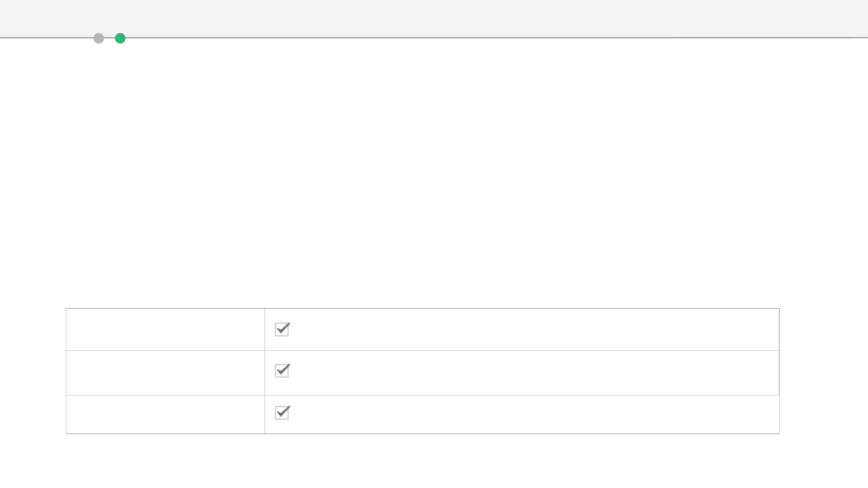
Task: Select the green step indicator dot
Action: (x=120, y=38)
